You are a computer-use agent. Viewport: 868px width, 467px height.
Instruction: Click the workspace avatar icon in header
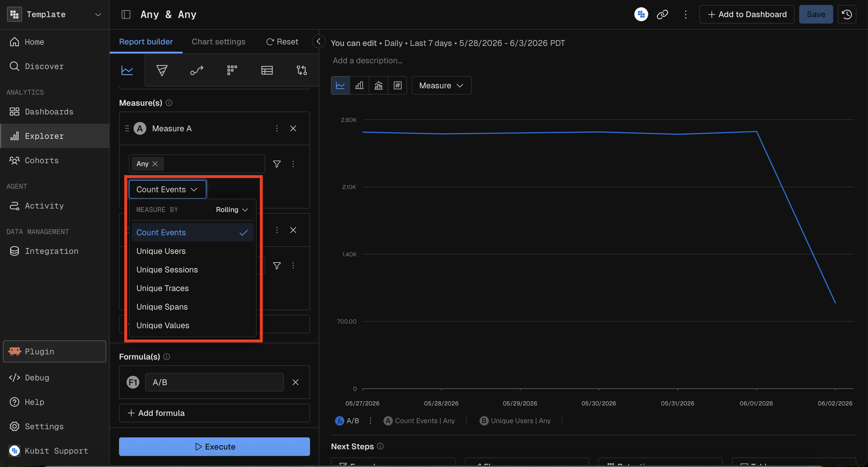[641, 14]
